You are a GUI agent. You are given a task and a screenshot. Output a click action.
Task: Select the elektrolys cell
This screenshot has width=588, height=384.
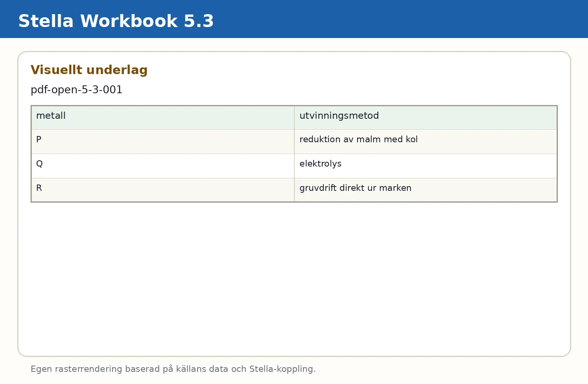(x=426, y=166)
